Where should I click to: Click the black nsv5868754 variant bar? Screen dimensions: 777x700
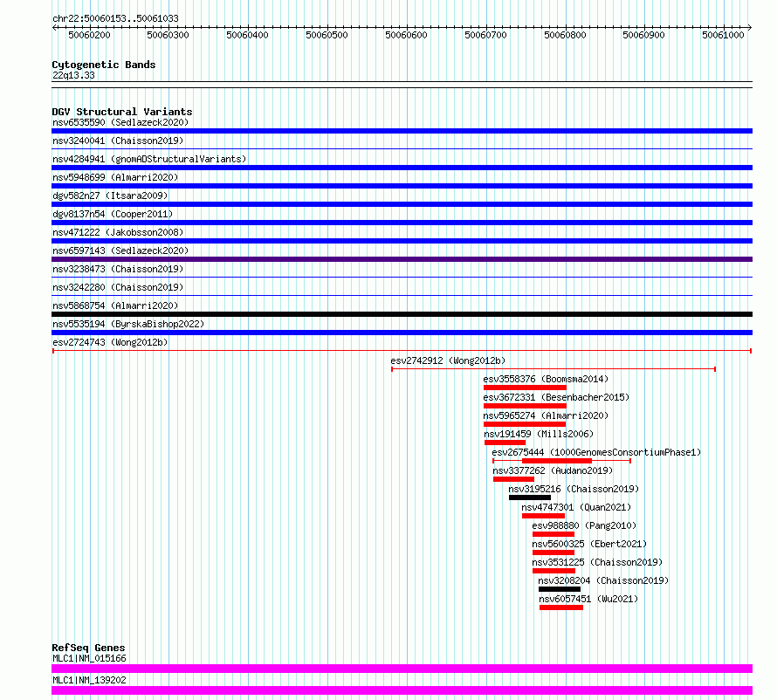[x=402, y=314]
